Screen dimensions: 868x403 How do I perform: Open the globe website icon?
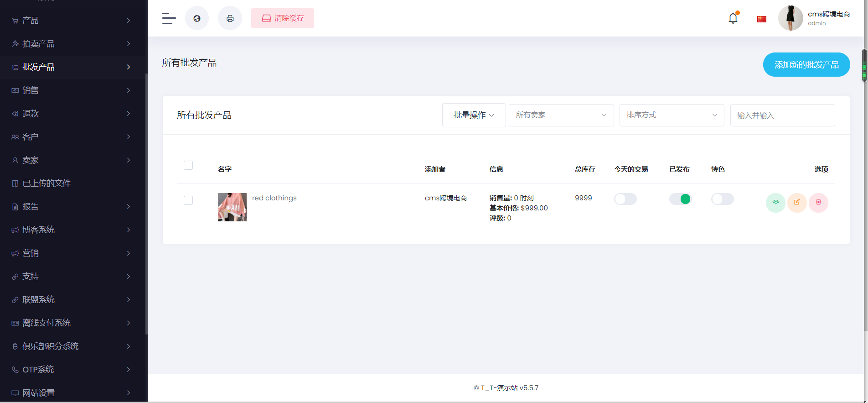(x=197, y=18)
